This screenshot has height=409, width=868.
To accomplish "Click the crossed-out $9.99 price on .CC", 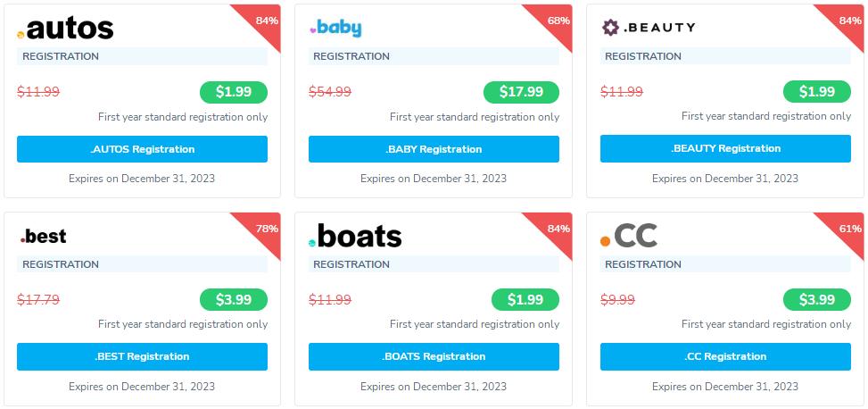I will pos(617,300).
